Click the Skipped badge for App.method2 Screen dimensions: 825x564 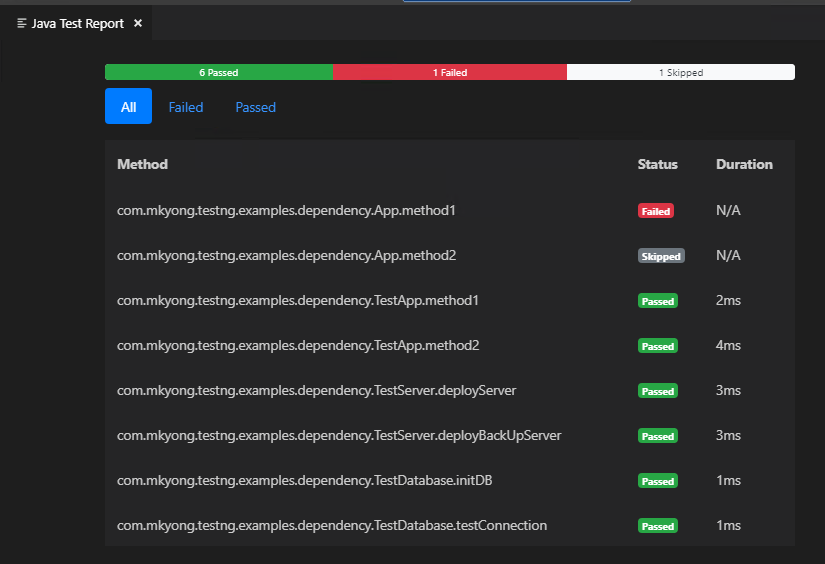(x=661, y=256)
